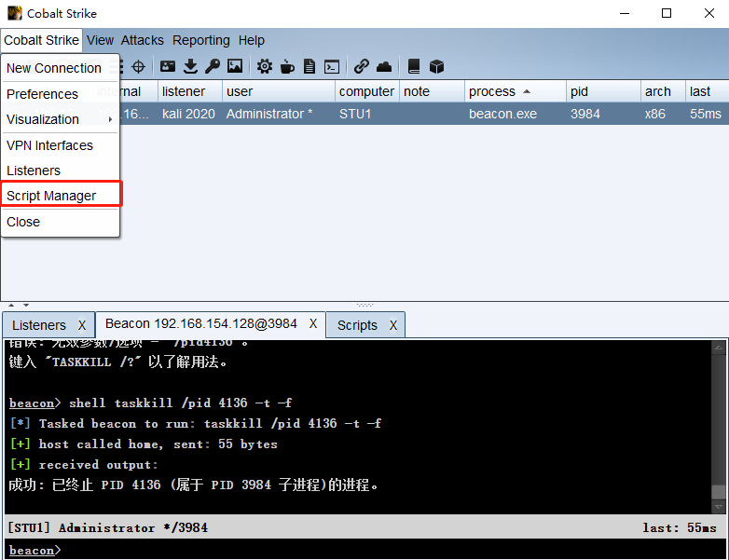
Task: Maximize the Cobalt Strike window
Action: (x=667, y=13)
